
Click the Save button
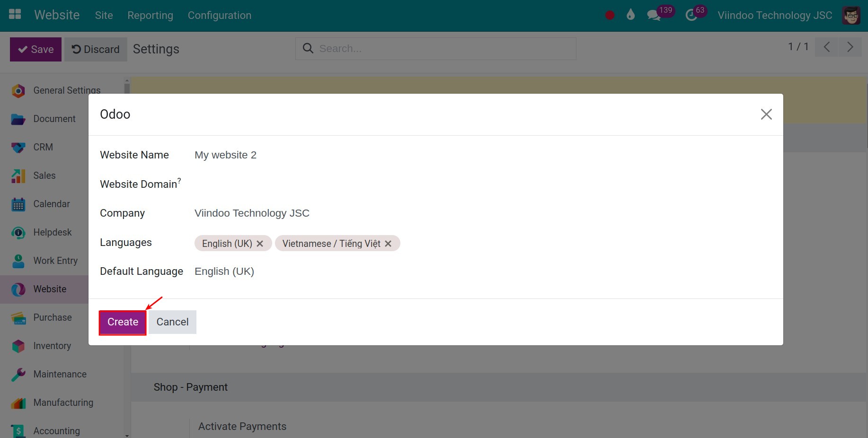pyautogui.click(x=35, y=49)
